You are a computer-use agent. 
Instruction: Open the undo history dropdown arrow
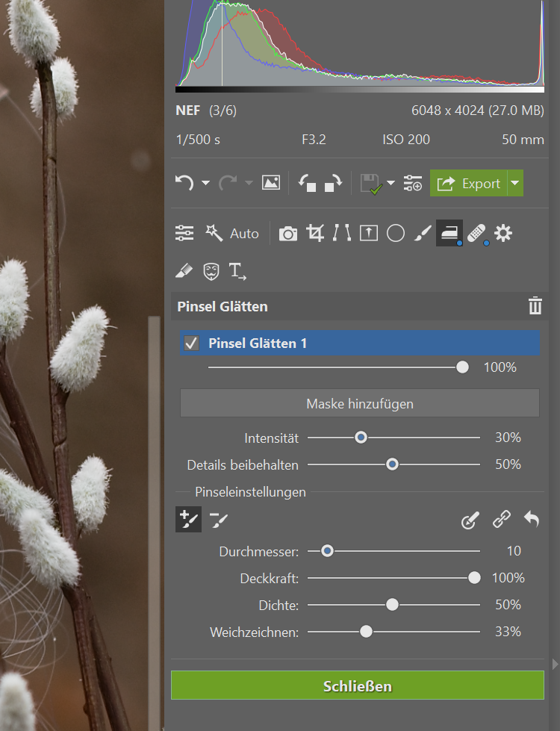[205, 183]
